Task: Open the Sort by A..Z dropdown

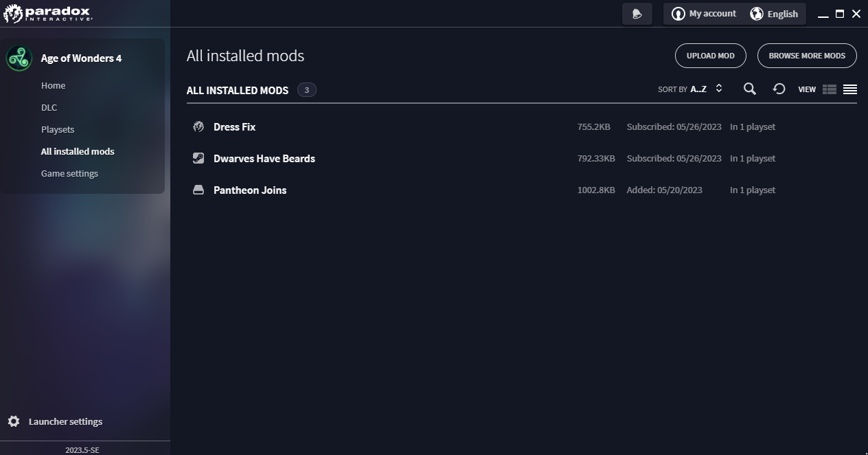Action: (691, 89)
